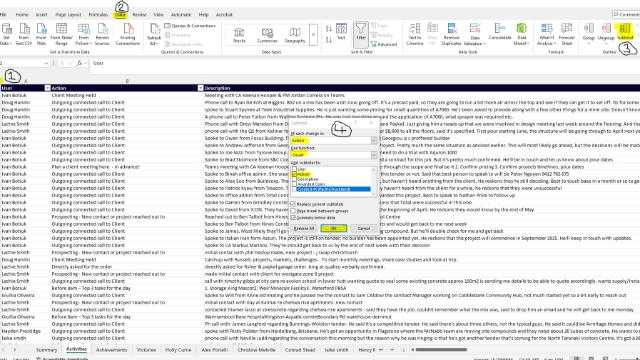The width and height of the screenshot is (640, 360).
Task: Open Recent Sources
Action: click(x=102, y=34)
